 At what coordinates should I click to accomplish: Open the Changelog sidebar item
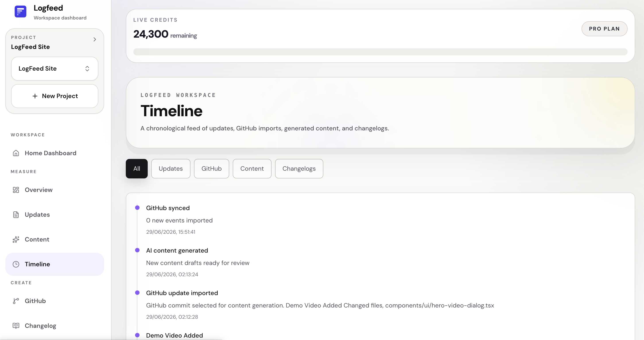54,326
